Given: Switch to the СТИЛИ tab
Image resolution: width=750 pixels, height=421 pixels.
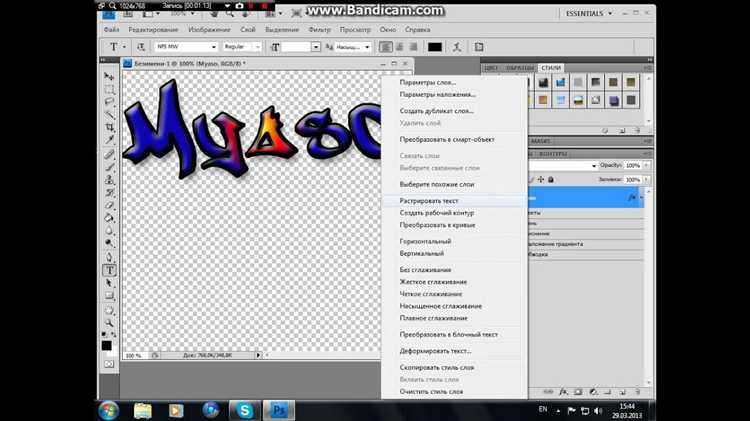Looking at the screenshot, I should 551,68.
